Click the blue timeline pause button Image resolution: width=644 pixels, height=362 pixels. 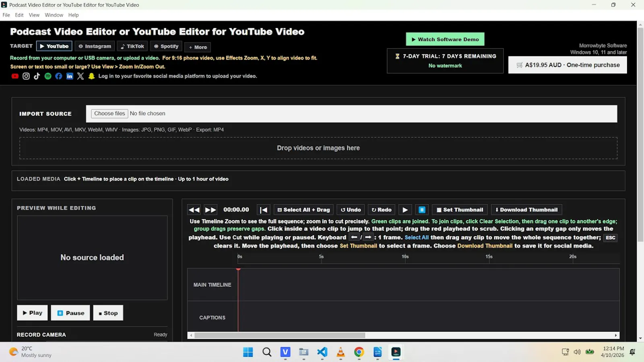(x=422, y=210)
